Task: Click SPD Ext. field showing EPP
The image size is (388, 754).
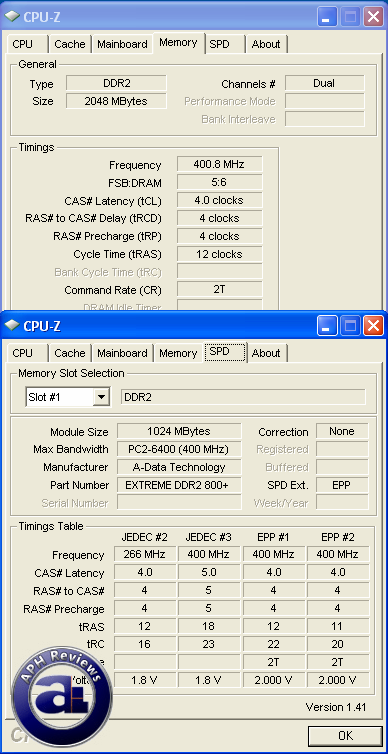Action: tap(342, 485)
